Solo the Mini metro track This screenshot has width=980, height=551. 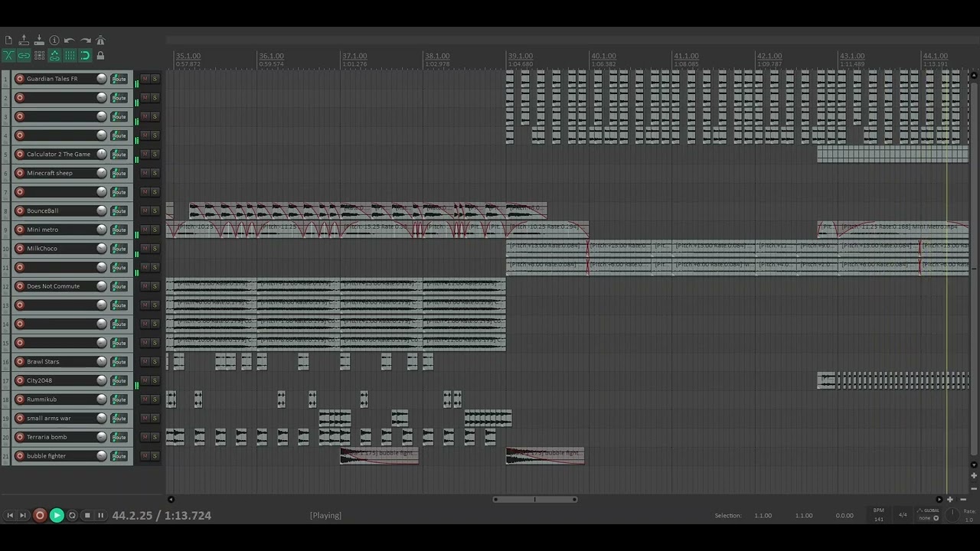click(155, 230)
